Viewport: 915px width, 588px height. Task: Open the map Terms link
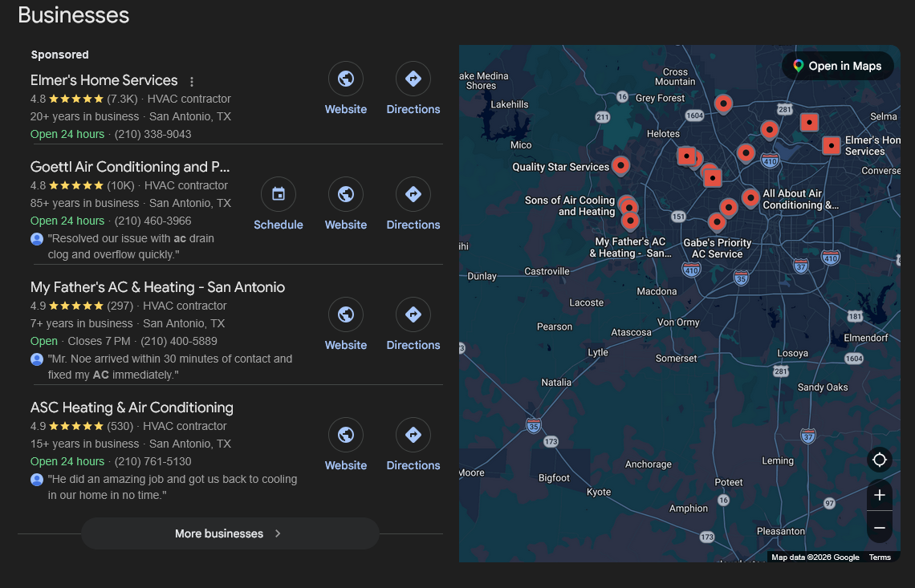pos(880,557)
